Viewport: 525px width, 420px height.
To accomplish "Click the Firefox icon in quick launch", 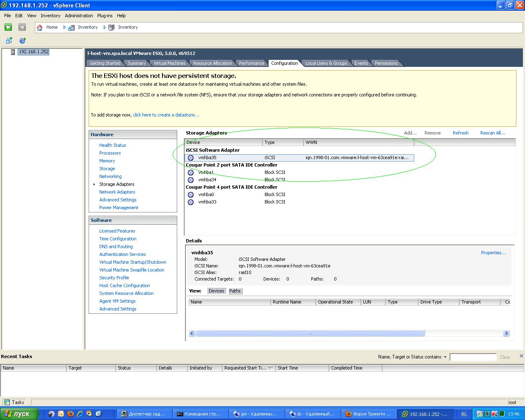I will 70,414.
